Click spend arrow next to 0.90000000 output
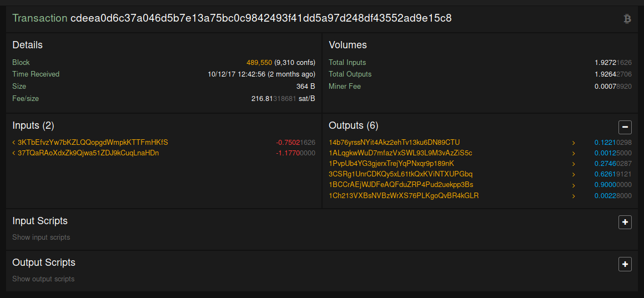The height and width of the screenshot is (298, 644). click(573, 185)
